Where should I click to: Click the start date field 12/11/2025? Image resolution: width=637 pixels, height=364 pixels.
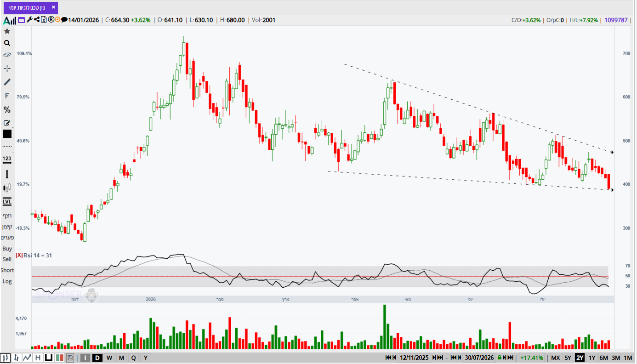point(414,358)
